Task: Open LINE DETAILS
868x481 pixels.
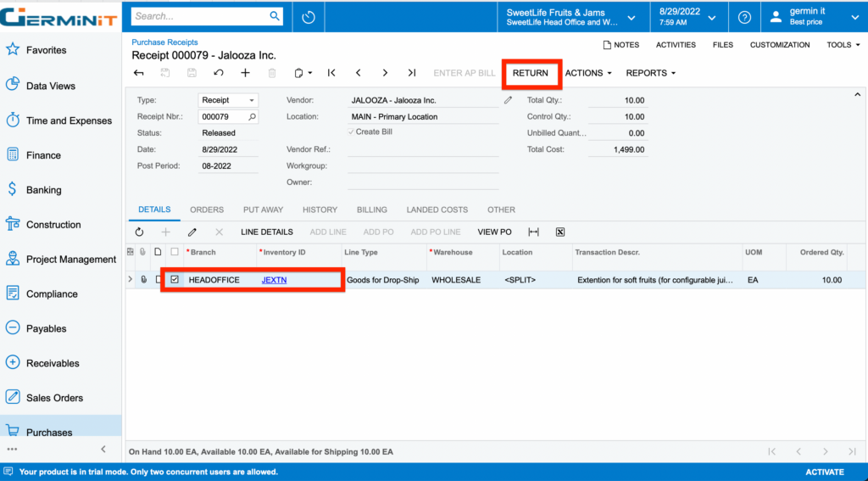Action: click(267, 232)
